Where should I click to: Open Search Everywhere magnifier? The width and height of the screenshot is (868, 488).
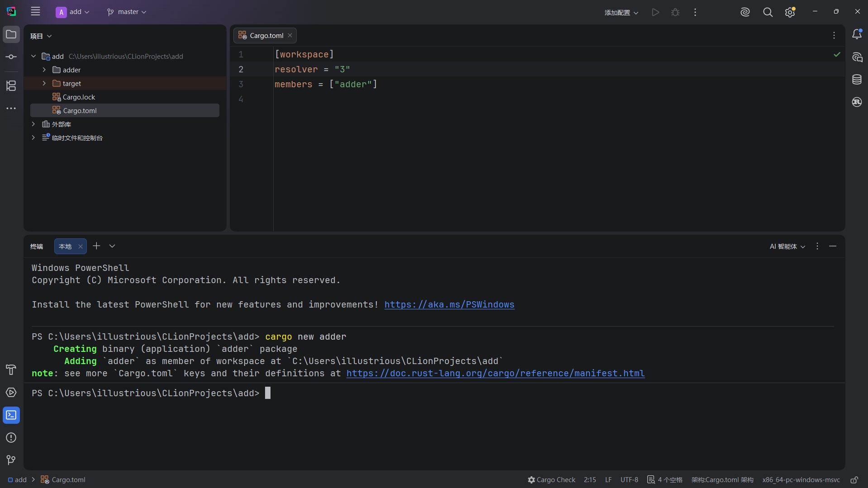768,12
